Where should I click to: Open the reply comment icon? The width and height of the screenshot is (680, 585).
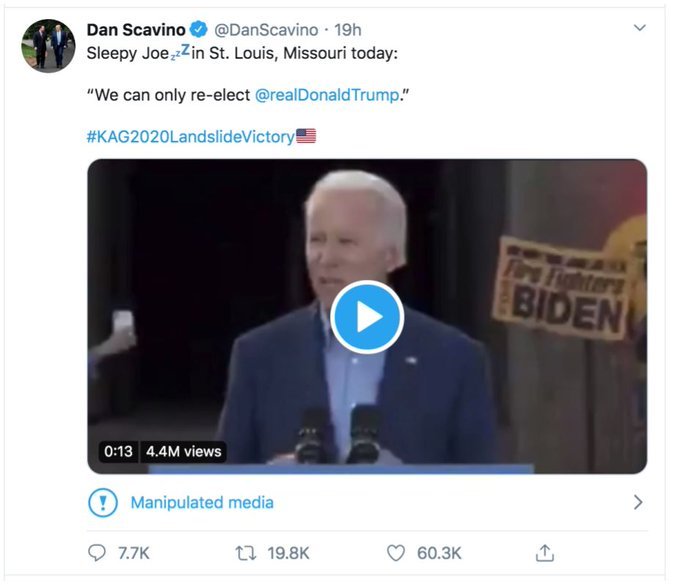tap(97, 553)
